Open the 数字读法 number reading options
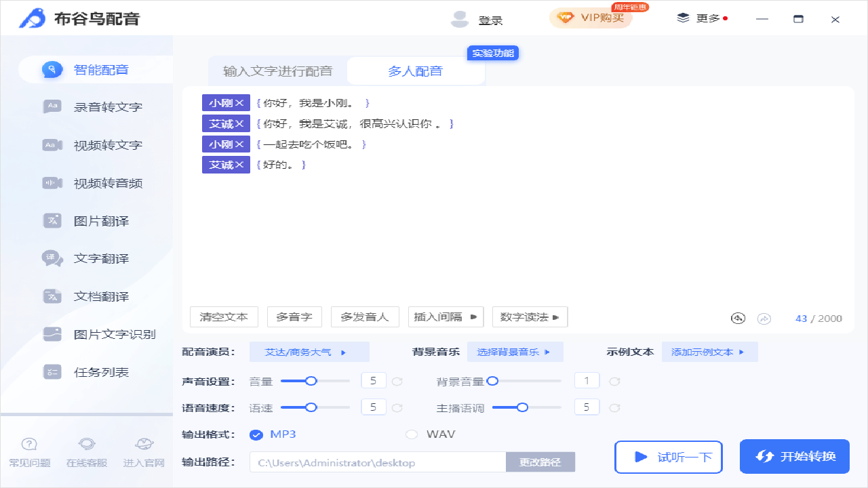Viewport: 868px width, 488px height. 530,317
